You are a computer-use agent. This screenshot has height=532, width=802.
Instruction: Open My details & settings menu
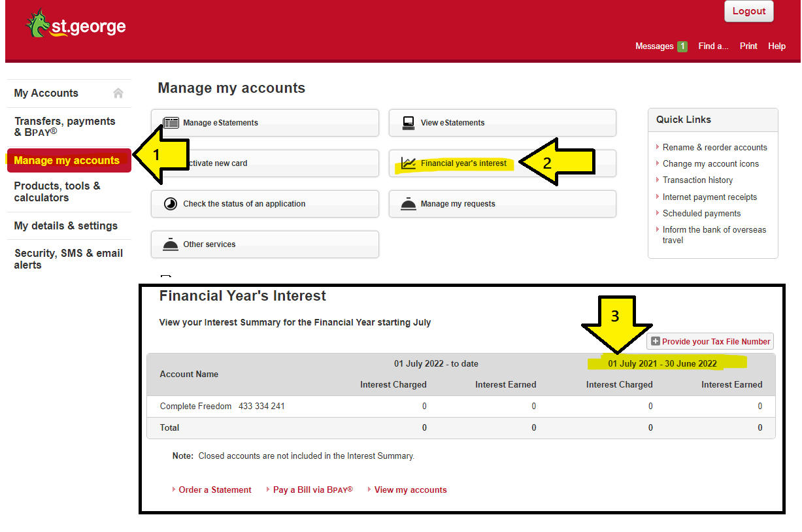pos(66,225)
